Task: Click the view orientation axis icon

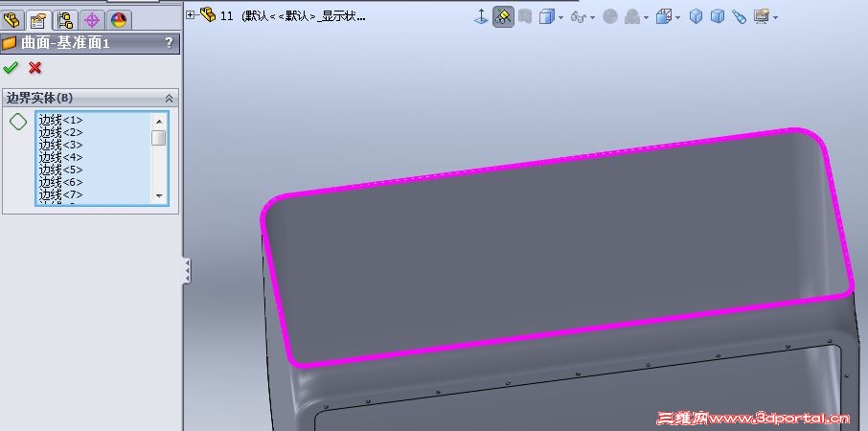Action: click(x=481, y=16)
